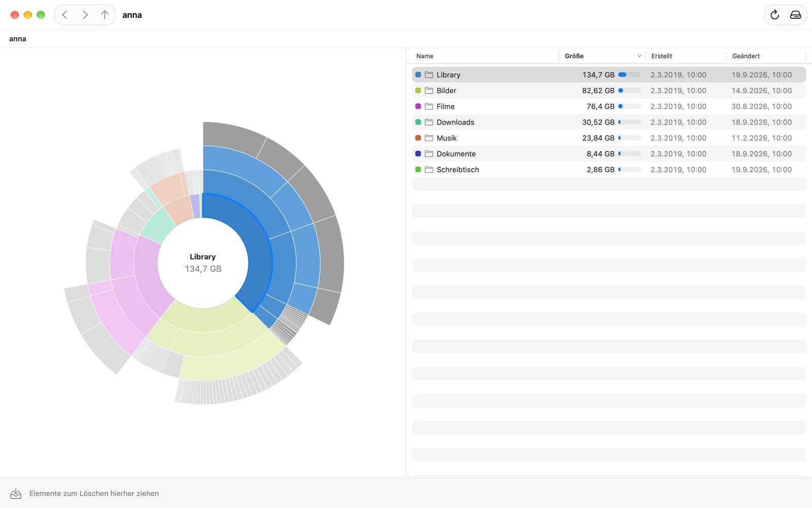Click the 76,4 GB size cell
The image size is (812, 508).
tap(600, 106)
